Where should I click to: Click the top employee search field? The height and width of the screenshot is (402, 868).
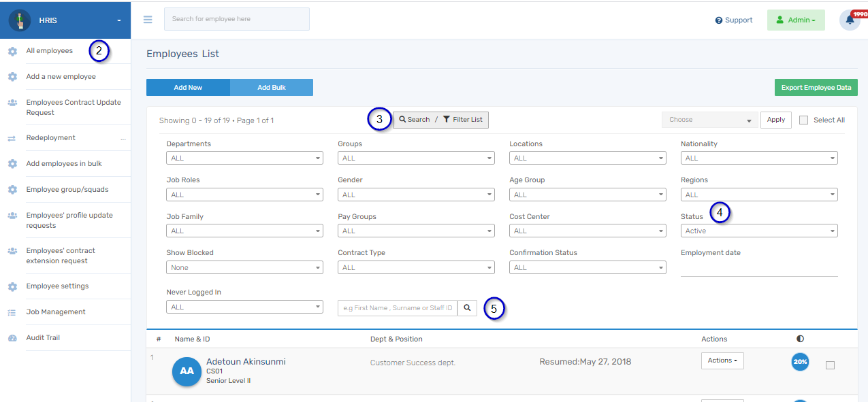(x=236, y=19)
